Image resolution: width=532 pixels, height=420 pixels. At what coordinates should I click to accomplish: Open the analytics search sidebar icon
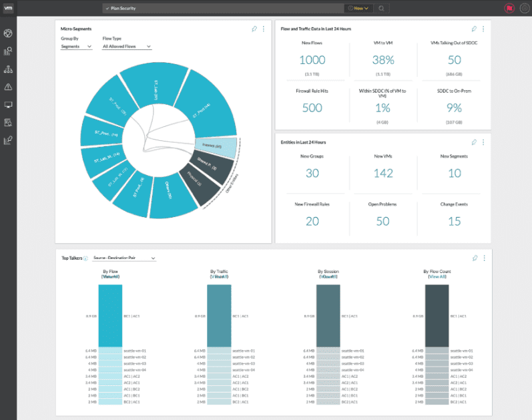pos(8,51)
